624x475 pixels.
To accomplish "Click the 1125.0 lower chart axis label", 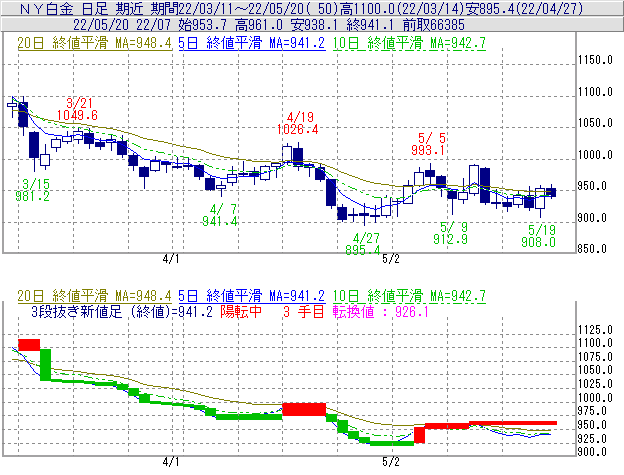I will tap(595, 330).
